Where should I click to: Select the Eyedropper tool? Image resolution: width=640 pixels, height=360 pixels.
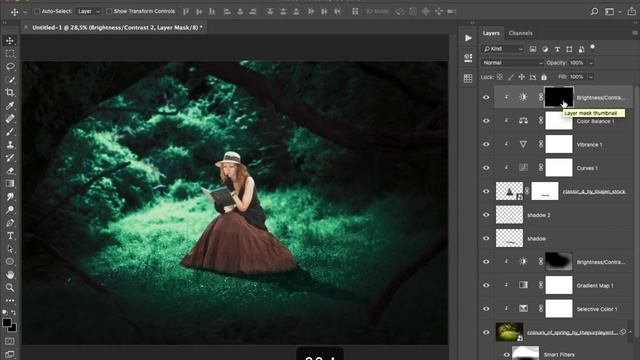10,106
